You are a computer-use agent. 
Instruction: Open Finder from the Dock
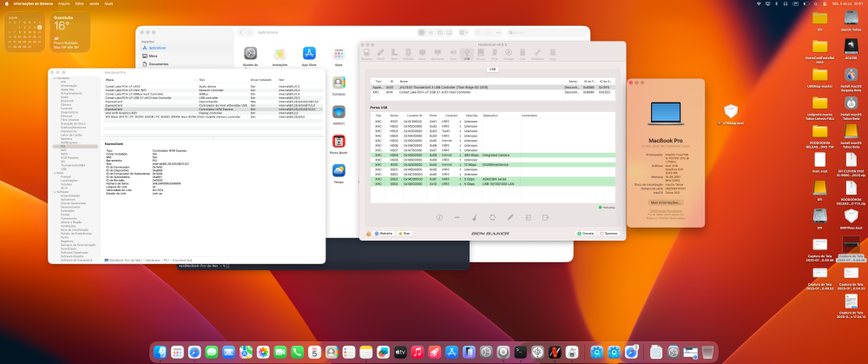pos(160,351)
